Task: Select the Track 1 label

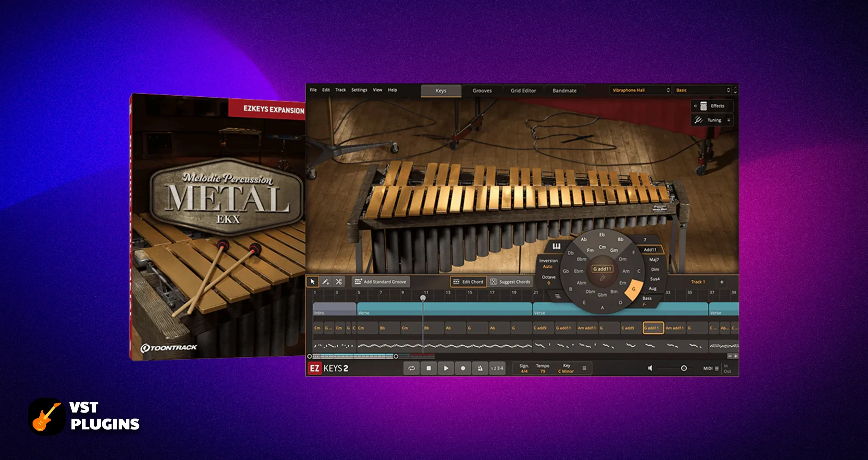Action: coord(698,282)
